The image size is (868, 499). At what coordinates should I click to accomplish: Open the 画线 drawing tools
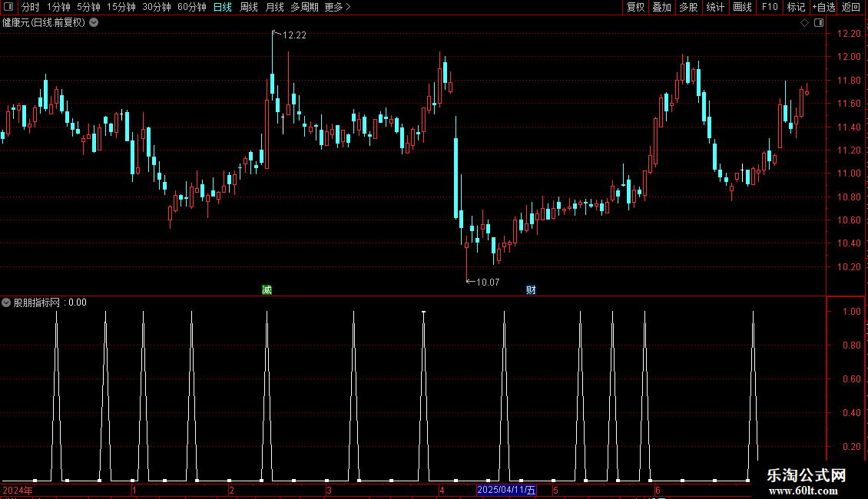coord(742,7)
